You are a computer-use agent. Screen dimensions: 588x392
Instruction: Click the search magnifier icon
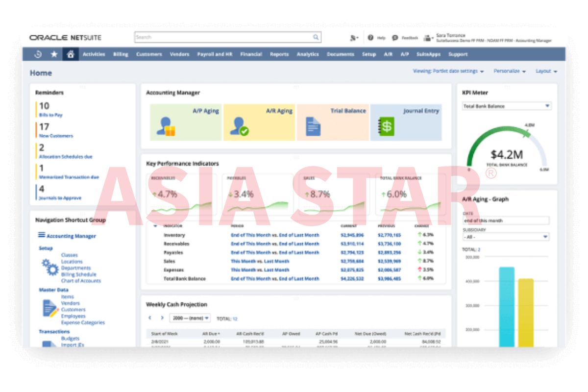coord(316,37)
